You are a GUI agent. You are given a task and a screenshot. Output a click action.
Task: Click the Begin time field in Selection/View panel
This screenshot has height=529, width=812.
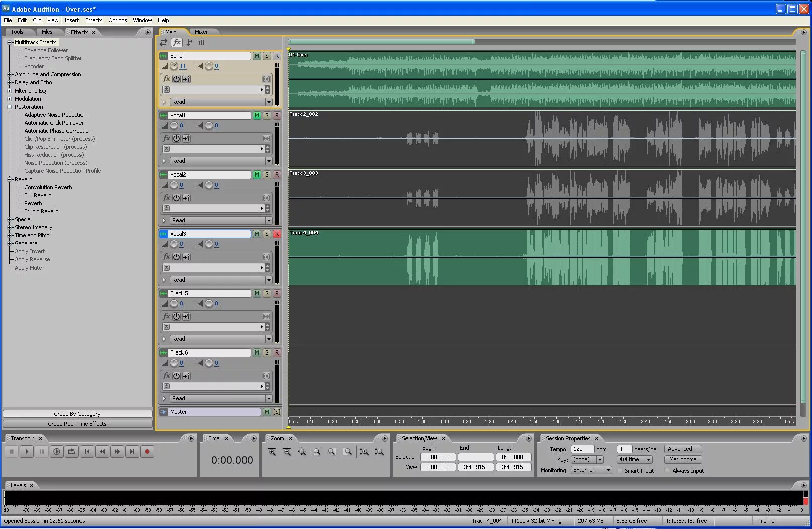tap(437, 457)
